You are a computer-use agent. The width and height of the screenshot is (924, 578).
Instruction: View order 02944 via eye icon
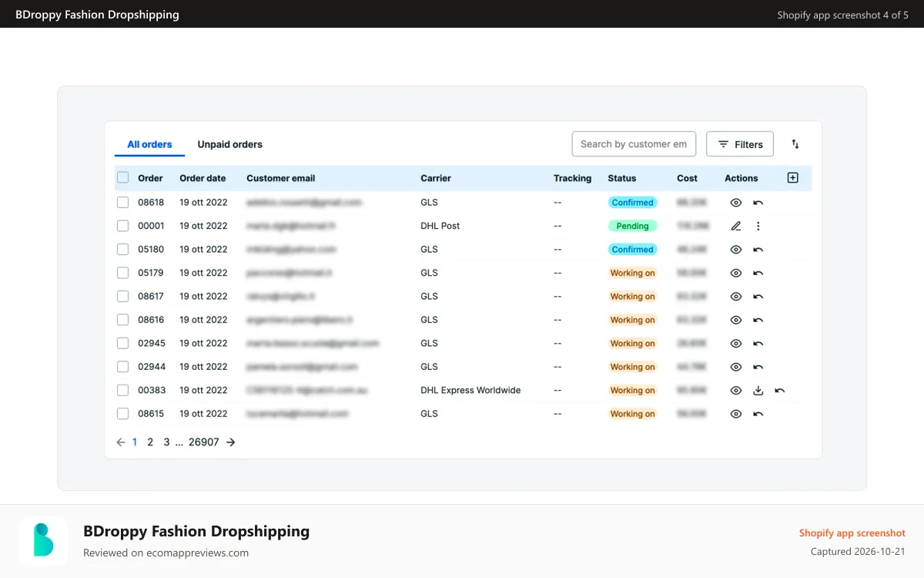click(x=736, y=367)
